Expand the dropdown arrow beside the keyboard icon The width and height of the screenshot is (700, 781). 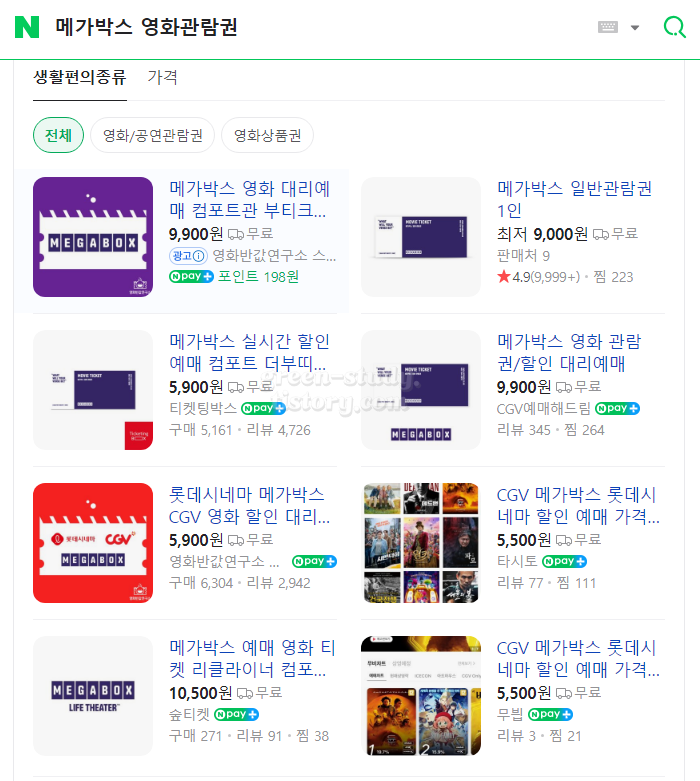coord(635,27)
